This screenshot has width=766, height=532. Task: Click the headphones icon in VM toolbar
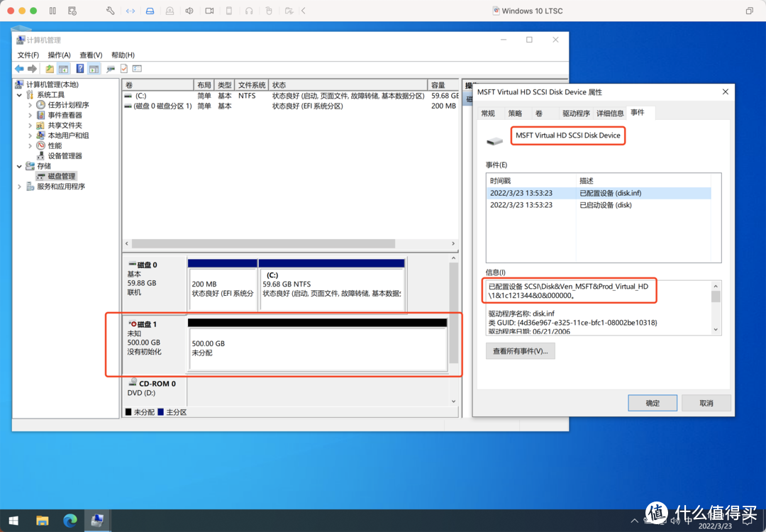point(249,11)
